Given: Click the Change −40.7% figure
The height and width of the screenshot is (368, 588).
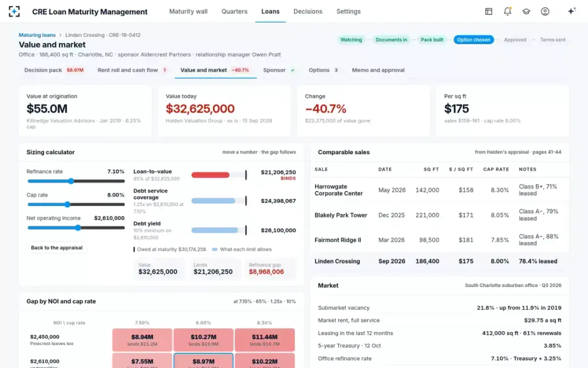Looking at the screenshot, I should (x=326, y=108).
